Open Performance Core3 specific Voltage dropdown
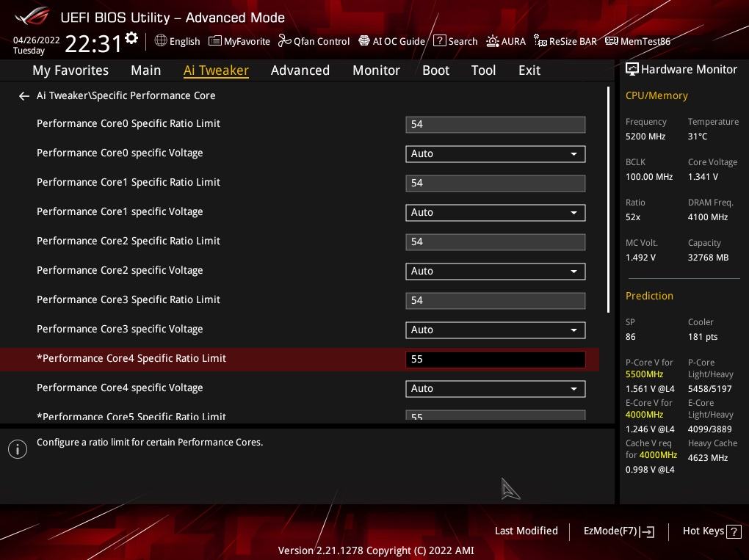This screenshot has height=560, width=749. [x=496, y=330]
